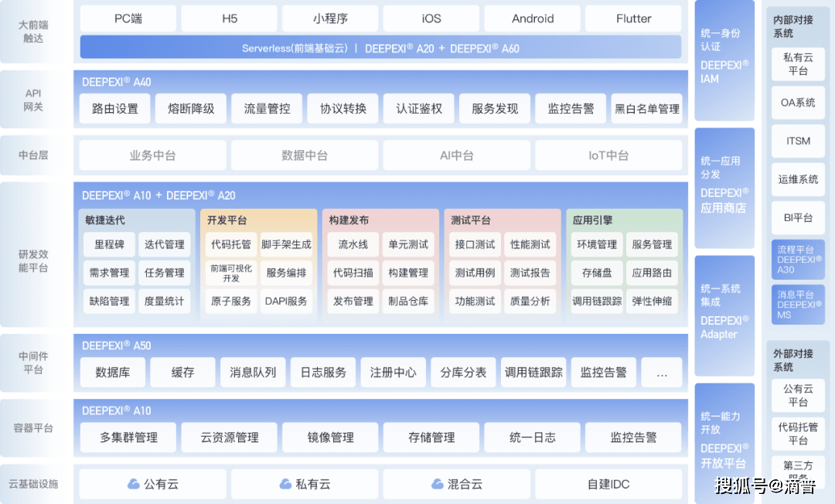The height and width of the screenshot is (504, 835).
Task: Click the "服务发现" box
Action: [x=495, y=108]
